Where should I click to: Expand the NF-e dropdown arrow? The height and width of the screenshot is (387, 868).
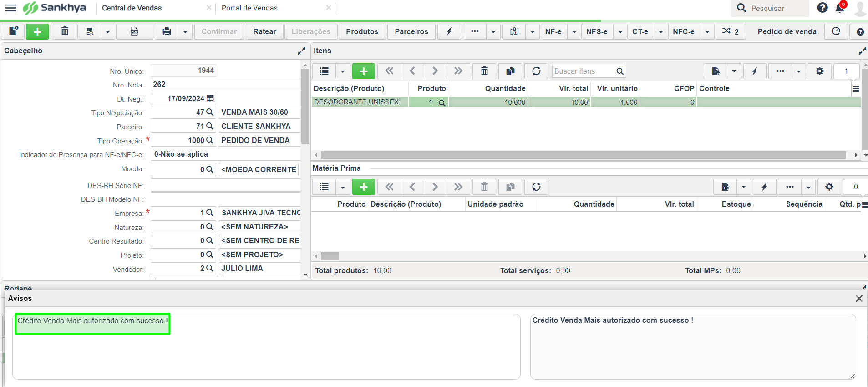tap(574, 31)
